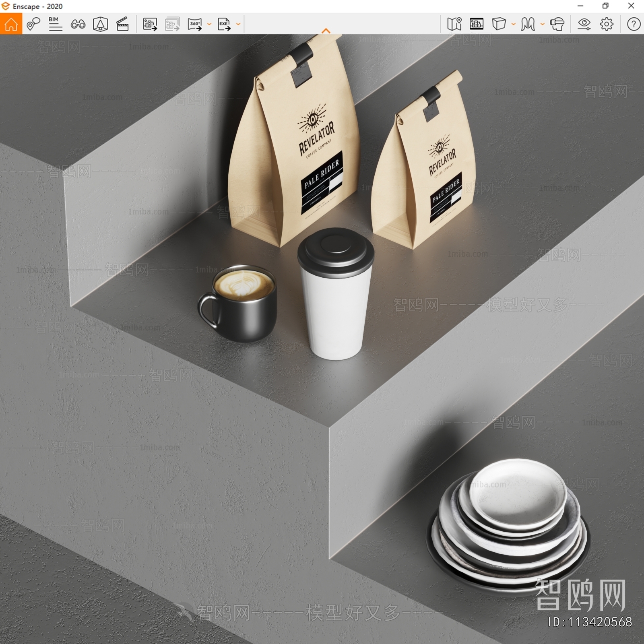Expand the cube projection view dropdown

513,24
